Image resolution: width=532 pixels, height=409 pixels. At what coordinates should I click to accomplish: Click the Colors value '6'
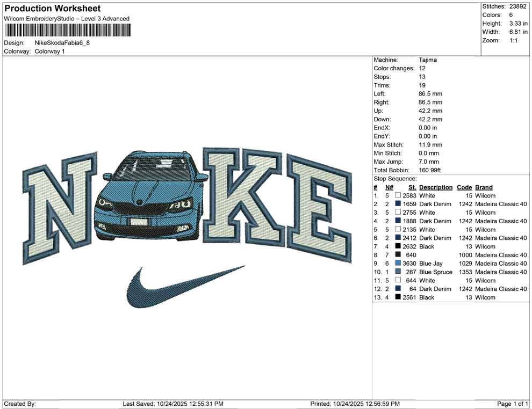(x=511, y=15)
